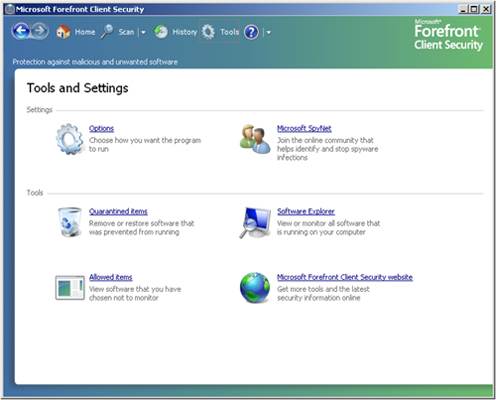
Task: Open the Software Explorer link
Action: (306, 211)
